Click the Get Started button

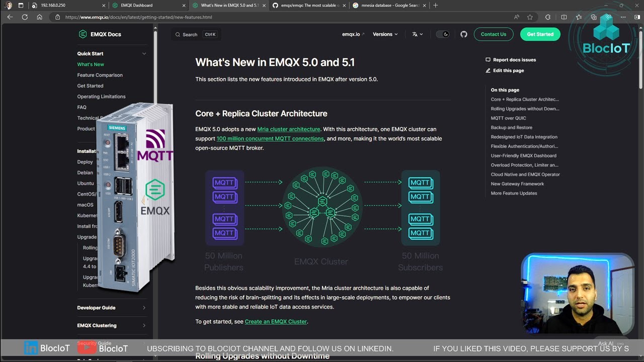click(x=540, y=34)
